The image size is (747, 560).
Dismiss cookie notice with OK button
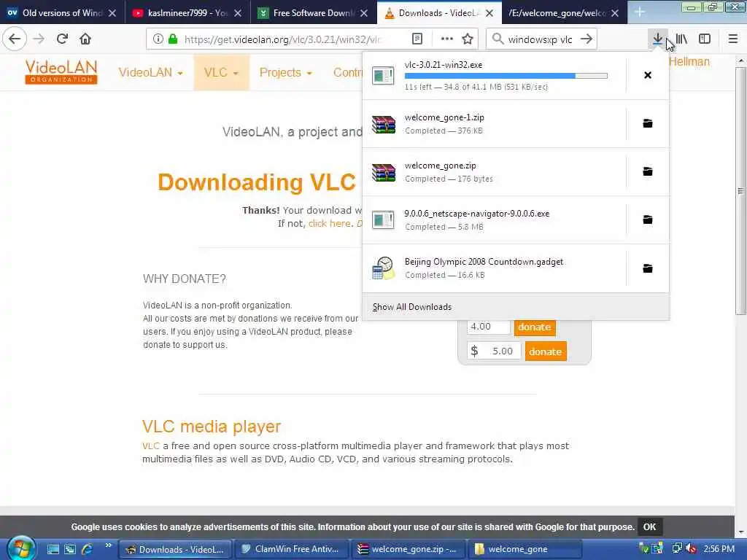649,527
